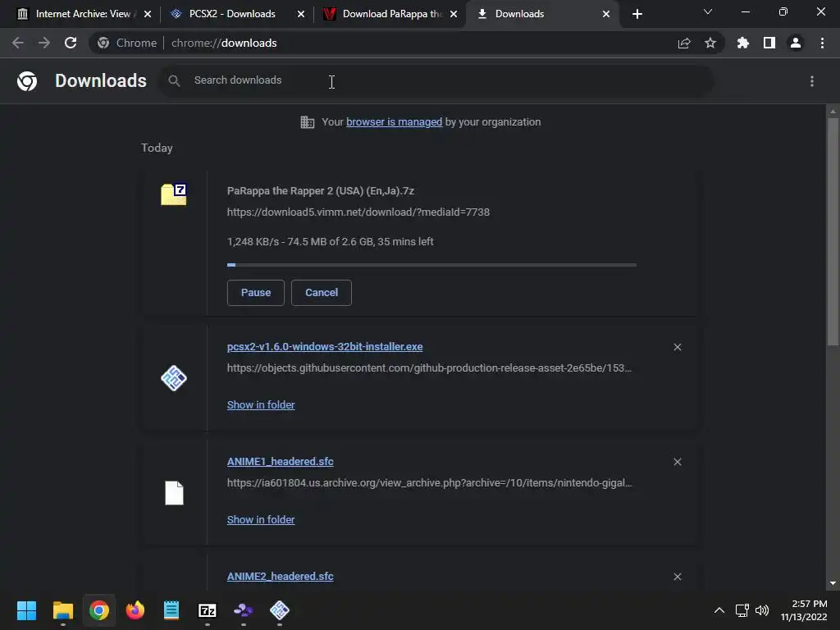Open the Extensions puzzle icon

coord(743,43)
